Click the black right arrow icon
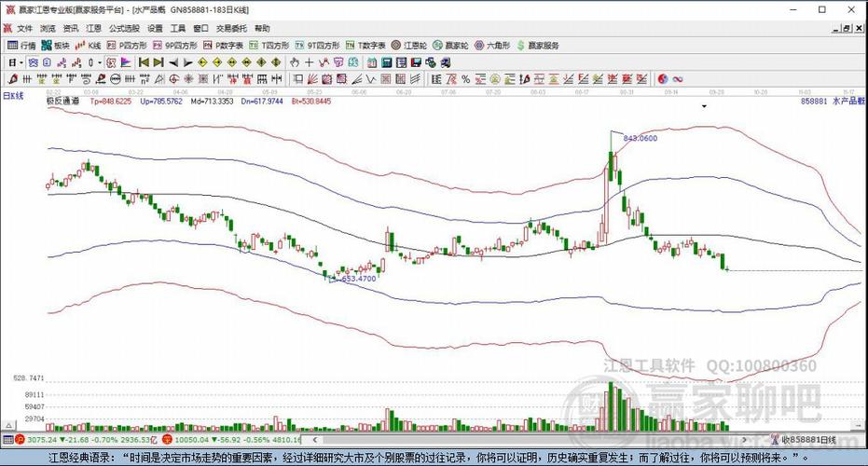The width and height of the screenshot is (868, 466). (x=187, y=62)
